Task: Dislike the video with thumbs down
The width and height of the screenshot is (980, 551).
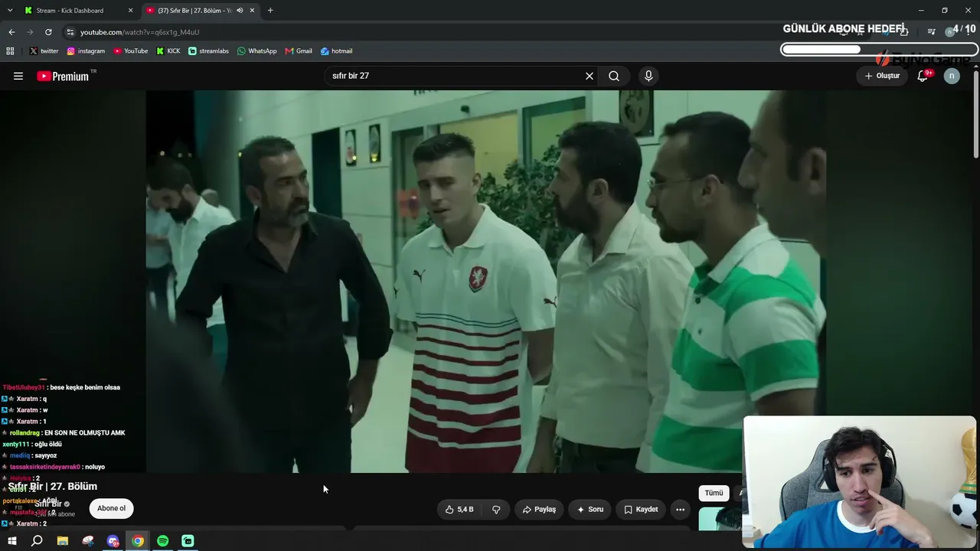Action: (x=496, y=510)
